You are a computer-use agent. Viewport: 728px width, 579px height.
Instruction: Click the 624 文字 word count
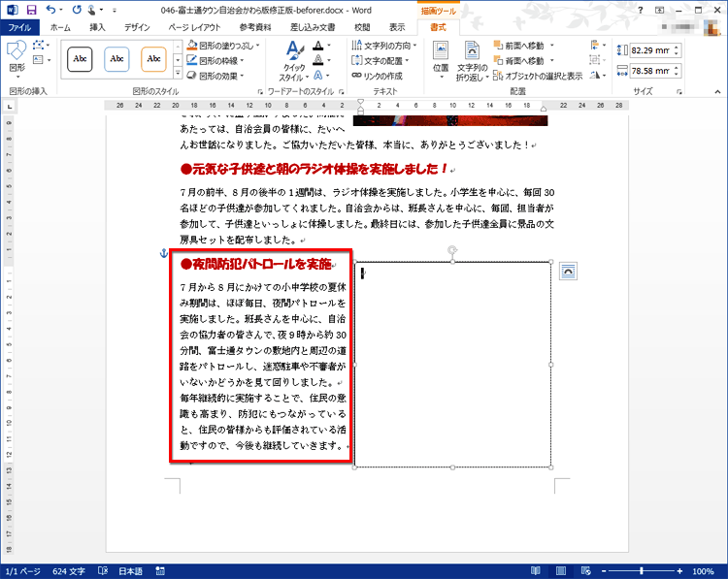point(69,571)
